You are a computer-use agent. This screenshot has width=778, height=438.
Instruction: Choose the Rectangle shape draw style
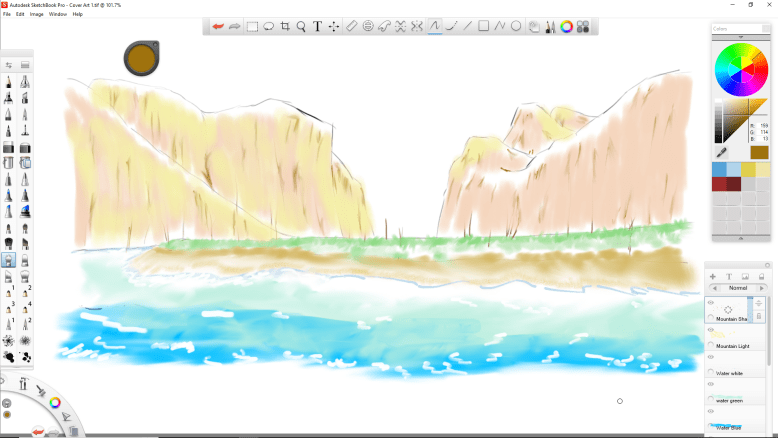tap(483, 26)
